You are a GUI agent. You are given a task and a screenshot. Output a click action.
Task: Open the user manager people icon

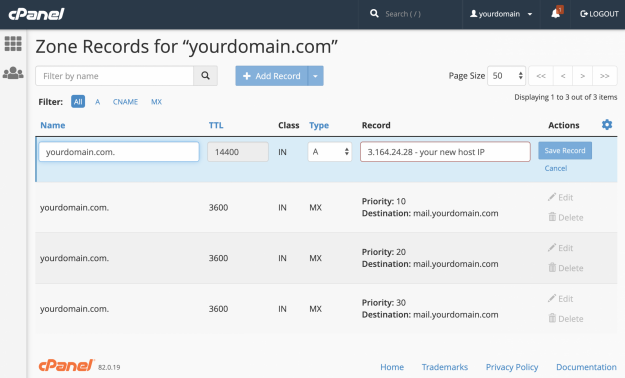[13, 73]
